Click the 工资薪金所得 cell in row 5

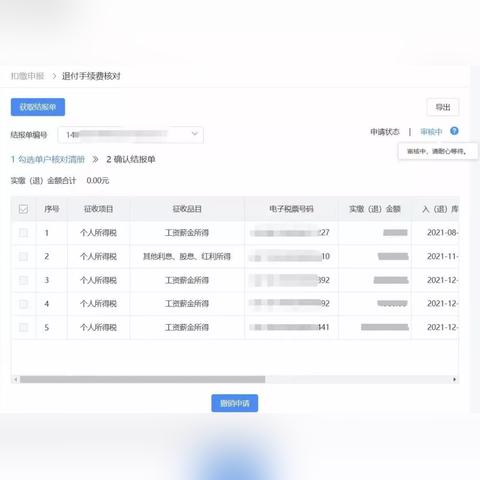click(187, 327)
